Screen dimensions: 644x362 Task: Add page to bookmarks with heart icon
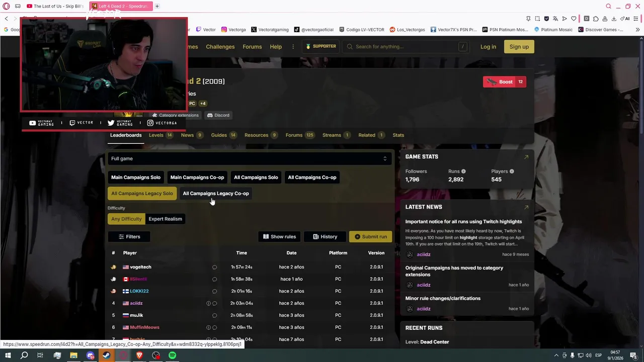click(574, 19)
